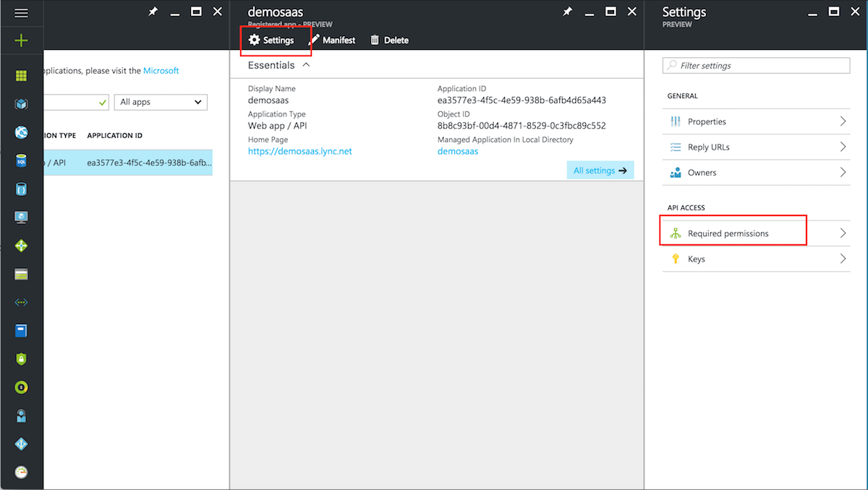Select the ea3577e3 application row

[x=128, y=163]
